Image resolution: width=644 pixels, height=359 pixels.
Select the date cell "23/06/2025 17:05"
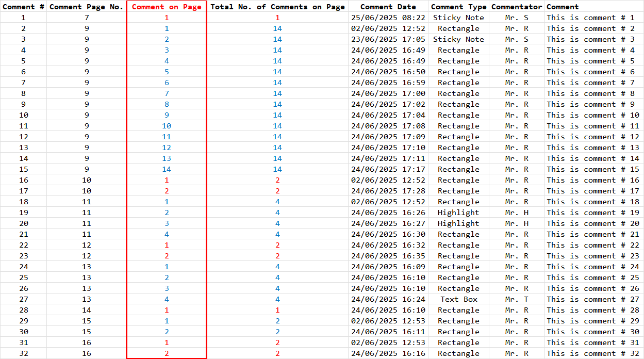pyautogui.click(x=388, y=39)
